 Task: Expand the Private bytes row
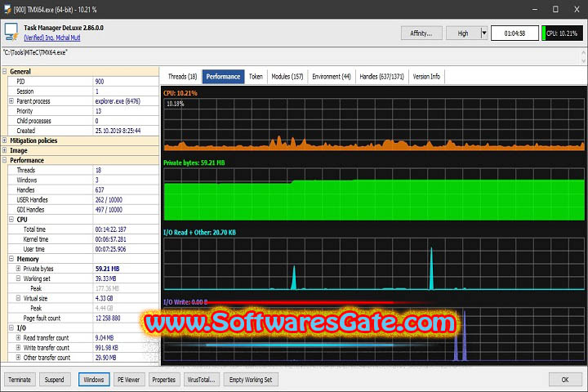point(18,269)
